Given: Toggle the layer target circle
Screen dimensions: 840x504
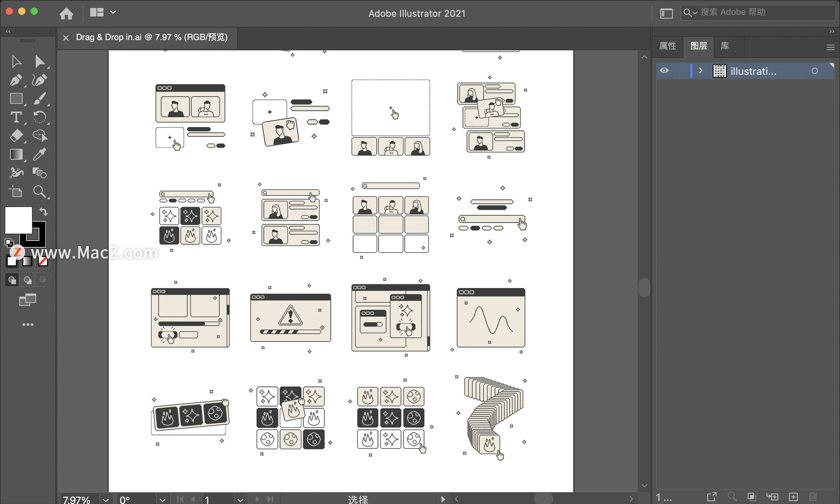Looking at the screenshot, I should 815,71.
